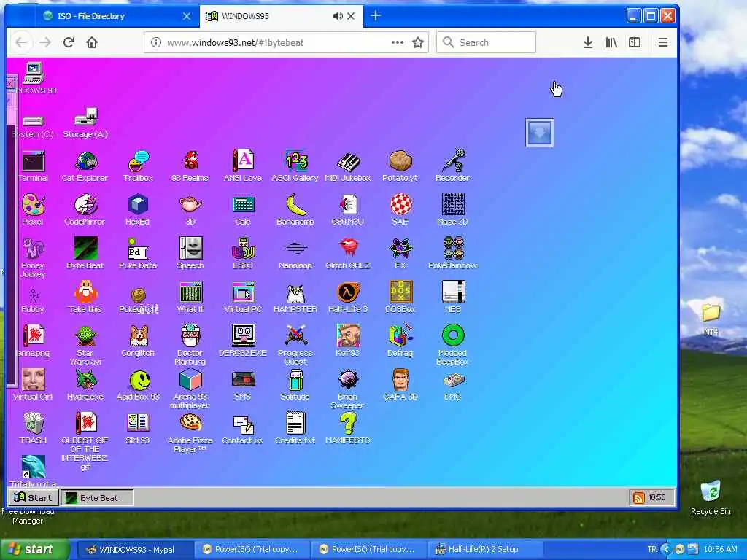
Task: Open the Windows 93 Start menu
Action: [34, 497]
